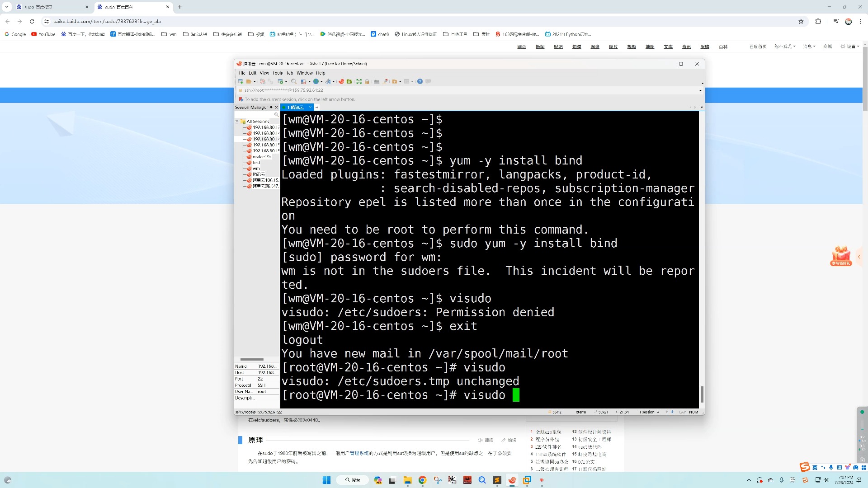Viewport: 868px width, 488px height.
Task: Toggle the Session Manager pin icon
Action: pos(271,108)
